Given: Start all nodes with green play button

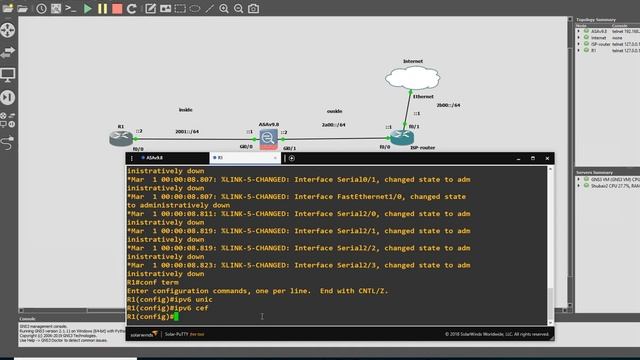Looking at the screenshot, I should [88, 8].
